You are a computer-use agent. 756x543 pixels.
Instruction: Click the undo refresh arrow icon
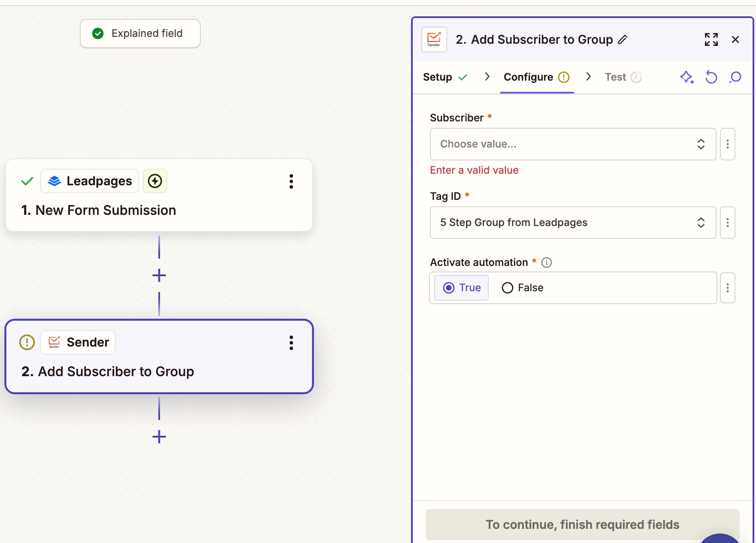click(x=711, y=77)
